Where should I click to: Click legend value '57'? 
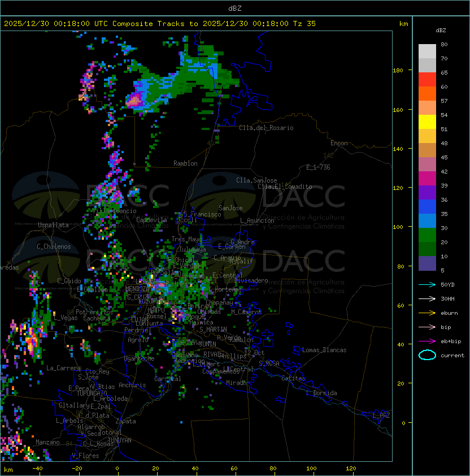(x=444, y=101)
